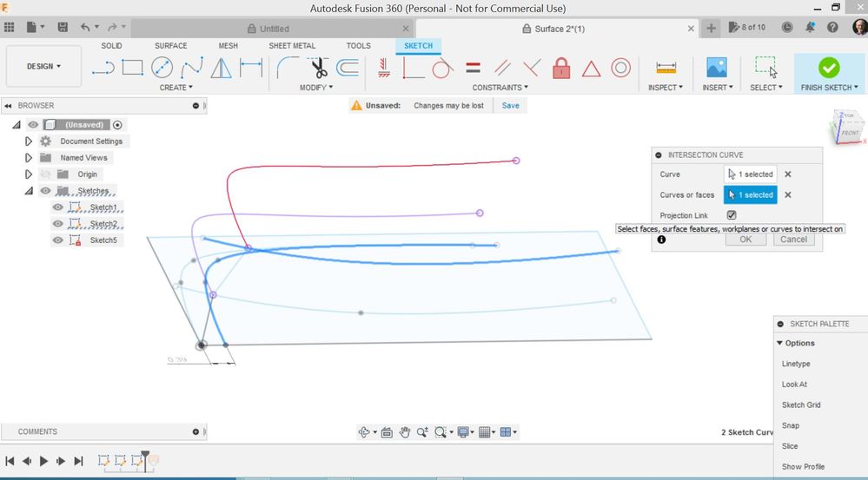Open the DESIGN workspace dropdown
Screen dimensions: 868x480
43,66
